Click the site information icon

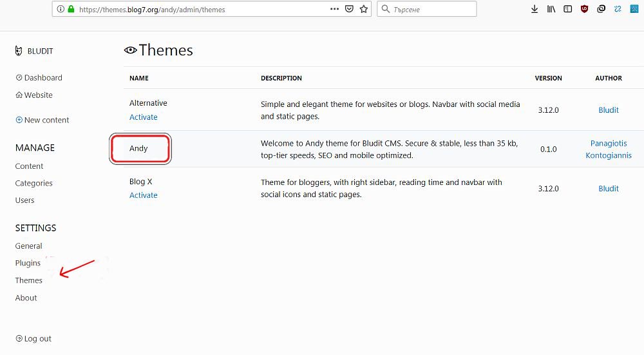(61, 10)
